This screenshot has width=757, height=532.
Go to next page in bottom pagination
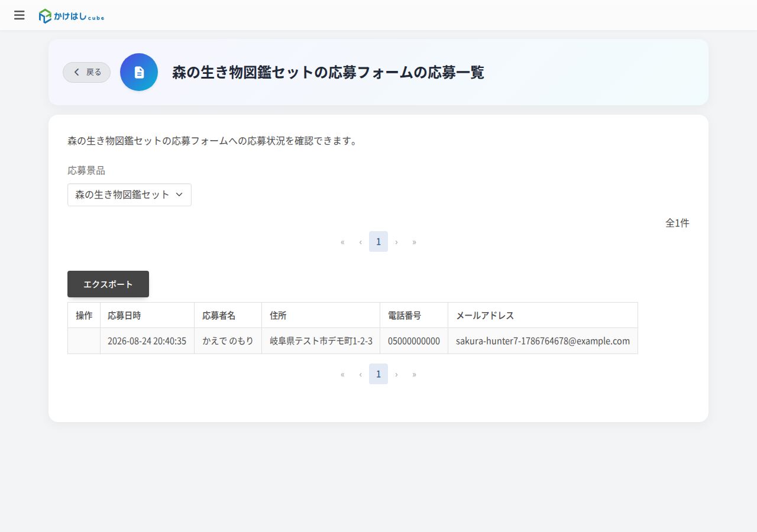(x=396, y=374)
